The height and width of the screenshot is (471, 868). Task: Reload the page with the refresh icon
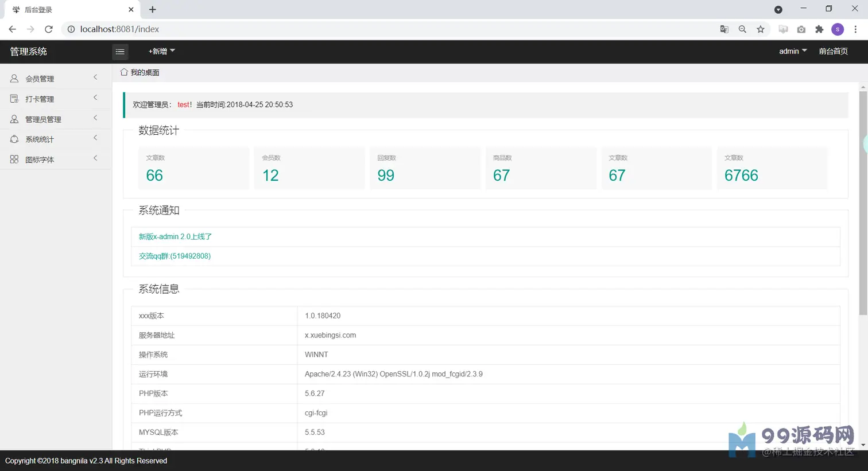coord(49,29)
